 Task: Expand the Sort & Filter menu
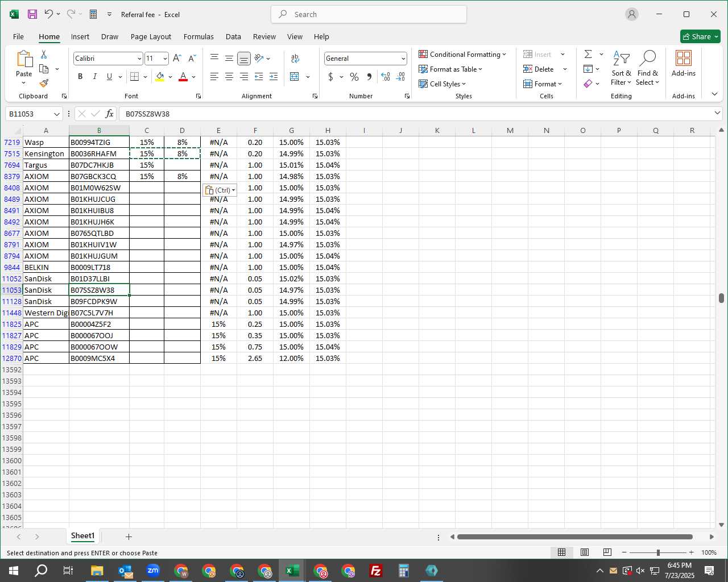point(621,68)
